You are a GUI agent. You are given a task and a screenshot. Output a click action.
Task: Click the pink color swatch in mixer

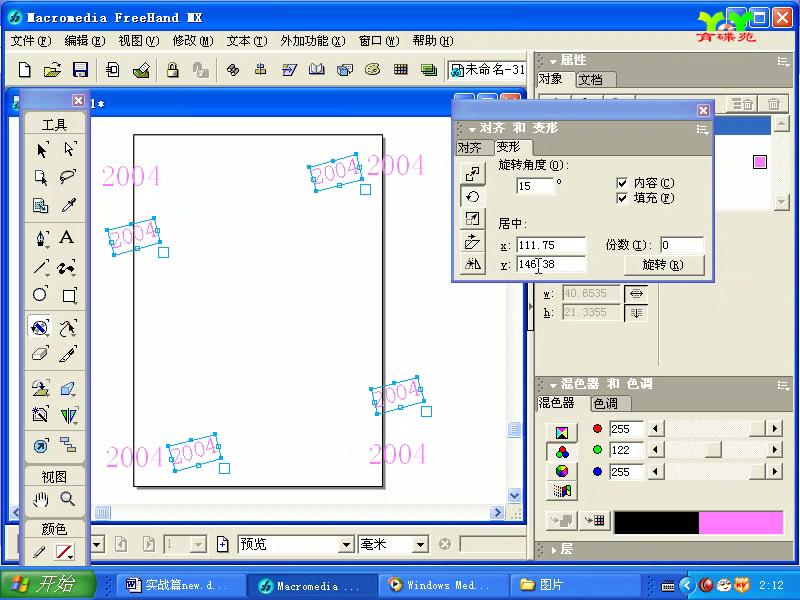[741, 523]
